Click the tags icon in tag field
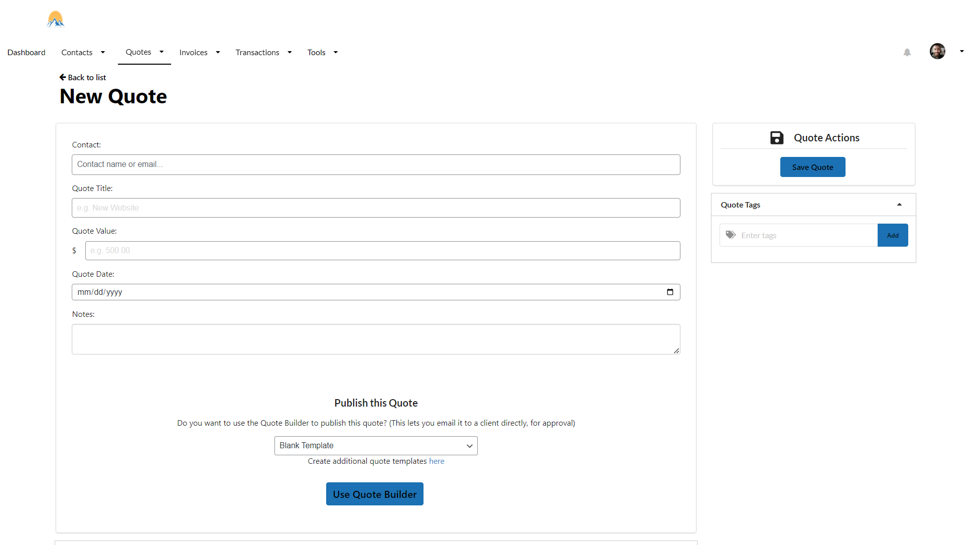980x545 pixels. (x=731, y=235)
